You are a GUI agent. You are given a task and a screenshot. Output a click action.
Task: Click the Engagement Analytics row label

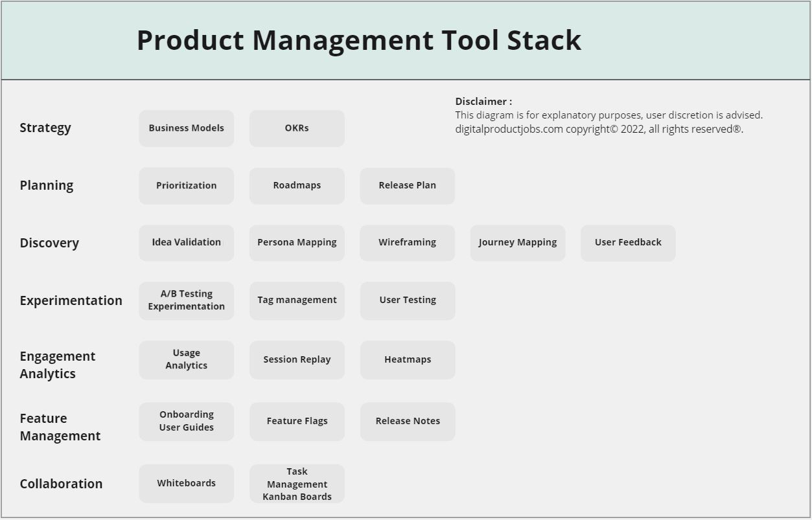[x=58, y=365]
